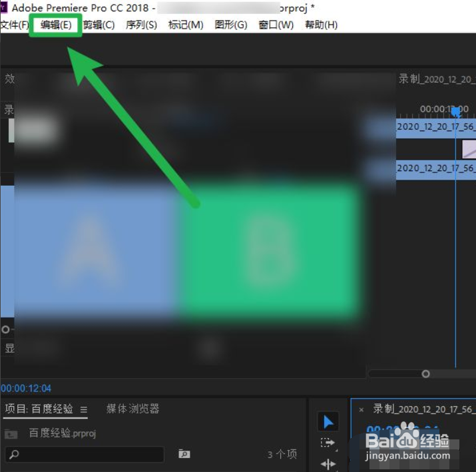
Task: Click the find-in-project folder search icon
Action: click(184, 454)
